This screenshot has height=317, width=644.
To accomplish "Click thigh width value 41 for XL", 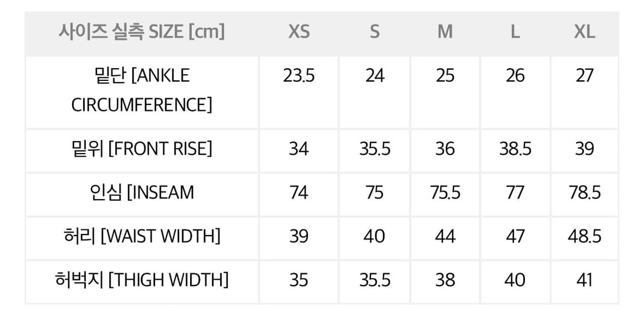I will click(584, 280).
